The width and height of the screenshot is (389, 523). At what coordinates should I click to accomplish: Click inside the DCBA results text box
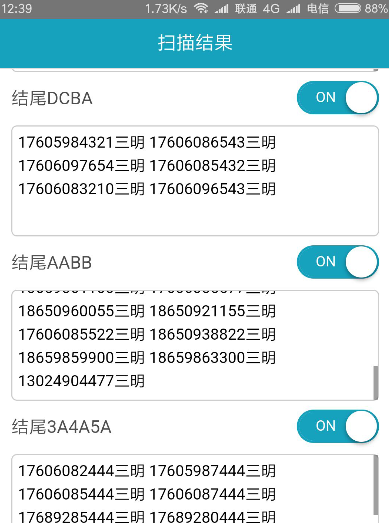click(x=195, y=180)
